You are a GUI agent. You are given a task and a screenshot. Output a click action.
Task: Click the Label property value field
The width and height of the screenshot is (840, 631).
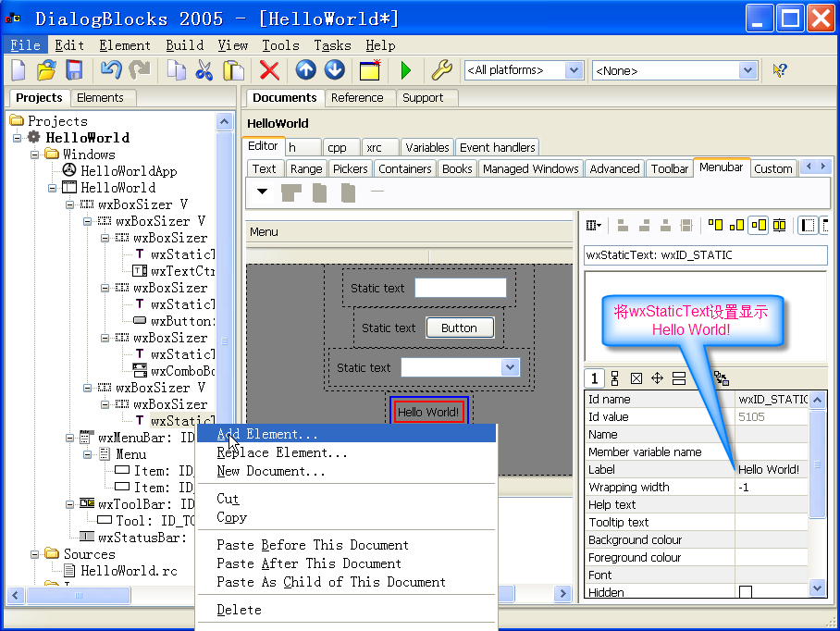771,469
